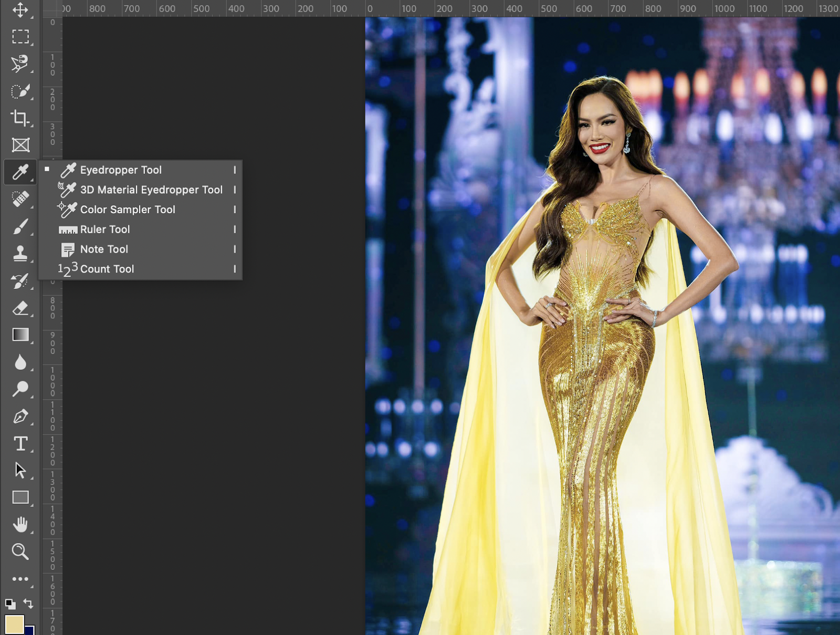
Task: Choose 3D Material Eyedropper Tool
Action: coord(141,190)
